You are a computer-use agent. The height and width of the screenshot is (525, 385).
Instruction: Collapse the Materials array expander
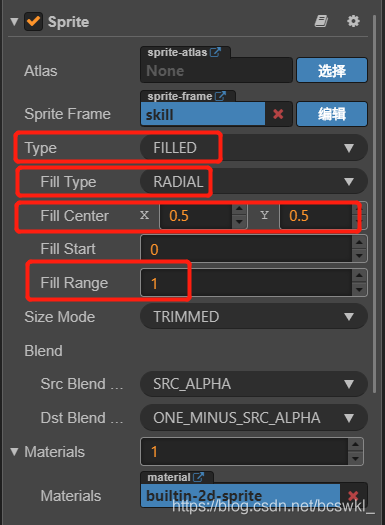pyautogui.click(x=14, y=452)
